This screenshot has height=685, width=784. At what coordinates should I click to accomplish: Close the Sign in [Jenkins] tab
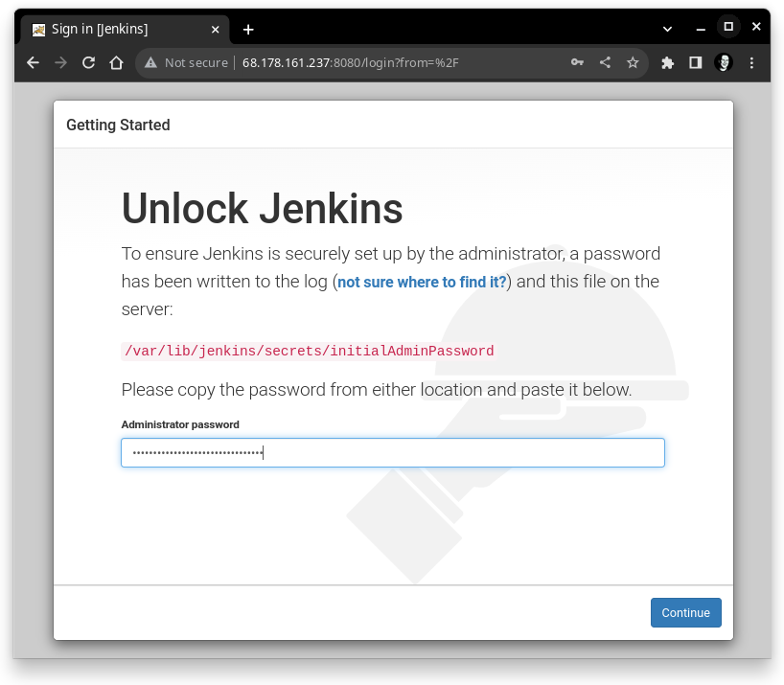216,30
